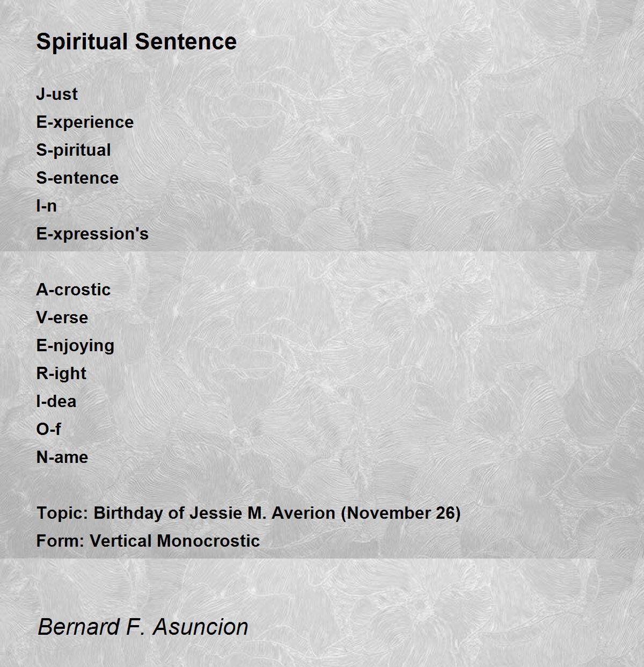Click the line 'I-dea'
This screenshot has width=644, height=667.
56,401
